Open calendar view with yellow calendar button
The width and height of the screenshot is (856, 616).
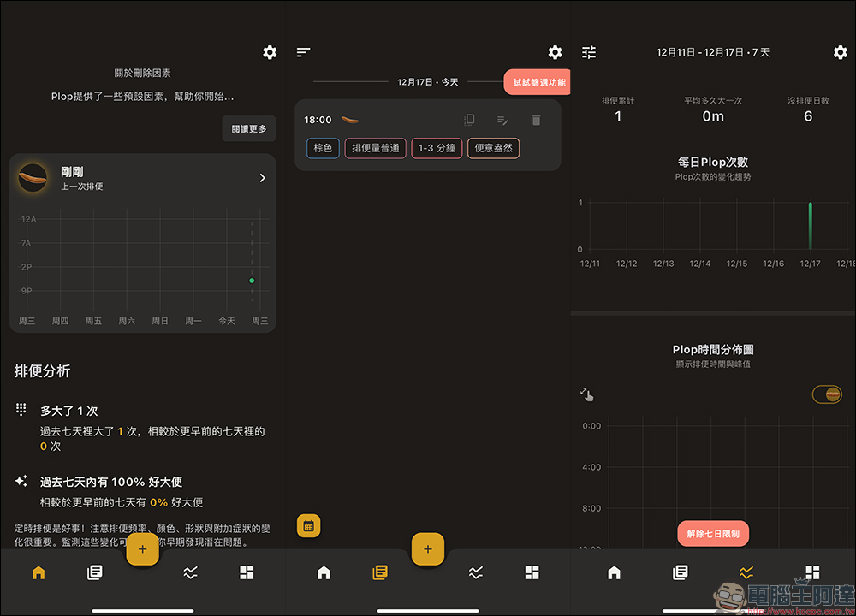[308, 526]
